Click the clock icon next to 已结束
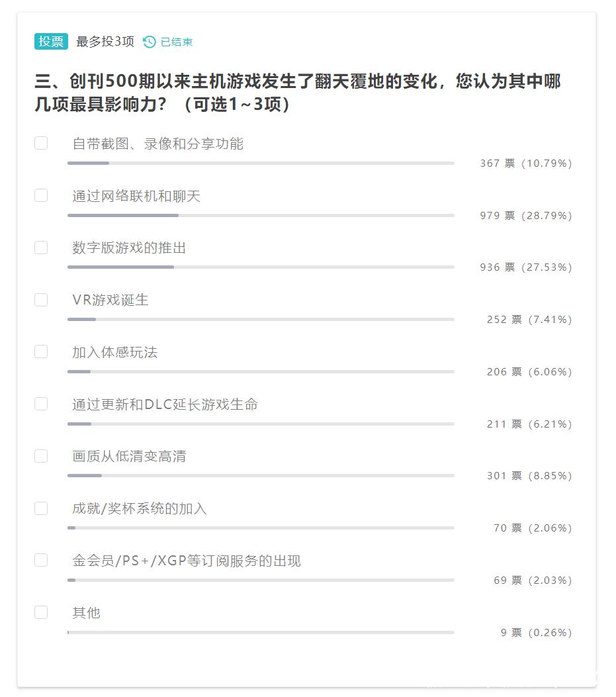This screenshot has width=616, height=697. [x=149, y=40]
